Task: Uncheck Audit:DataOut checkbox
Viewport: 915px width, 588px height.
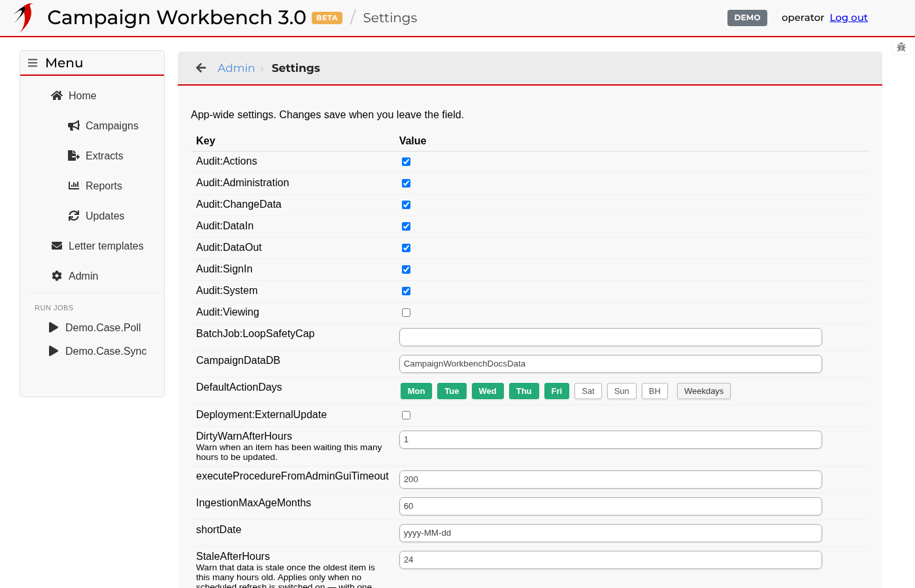Action: click(x=406, y=248)
